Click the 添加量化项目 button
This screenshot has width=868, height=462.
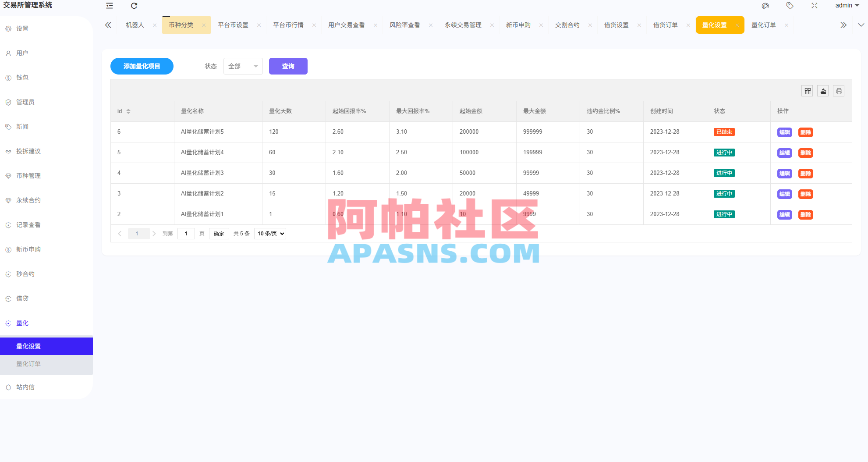[142, 66]
